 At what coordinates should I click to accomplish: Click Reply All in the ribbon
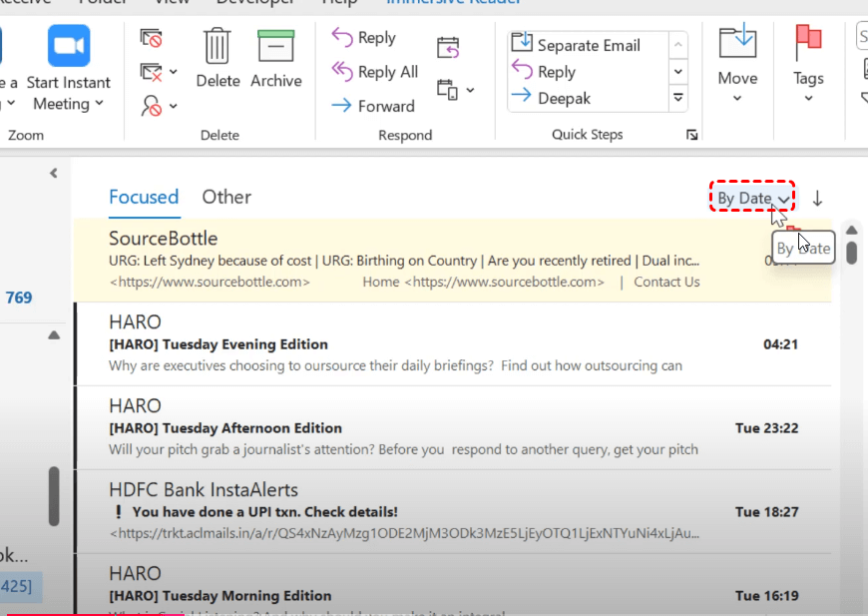point(374,72)
